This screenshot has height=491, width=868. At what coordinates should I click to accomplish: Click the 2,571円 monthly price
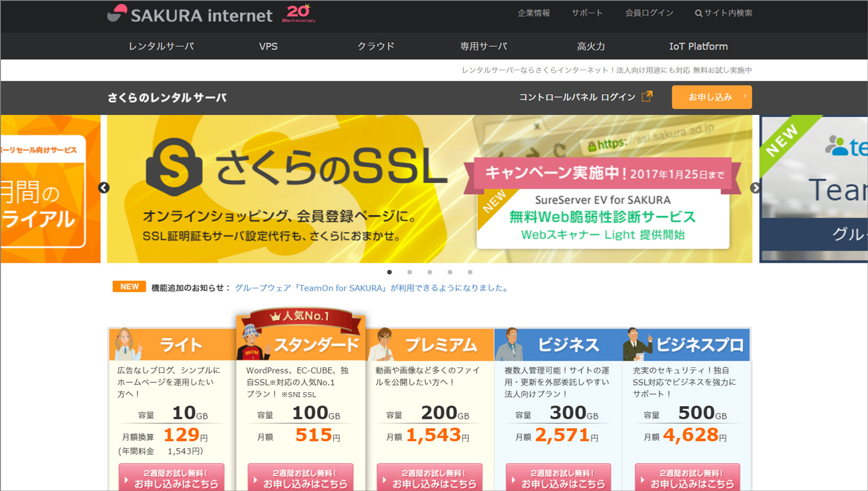pyautogui.click(x=566, y=436)
